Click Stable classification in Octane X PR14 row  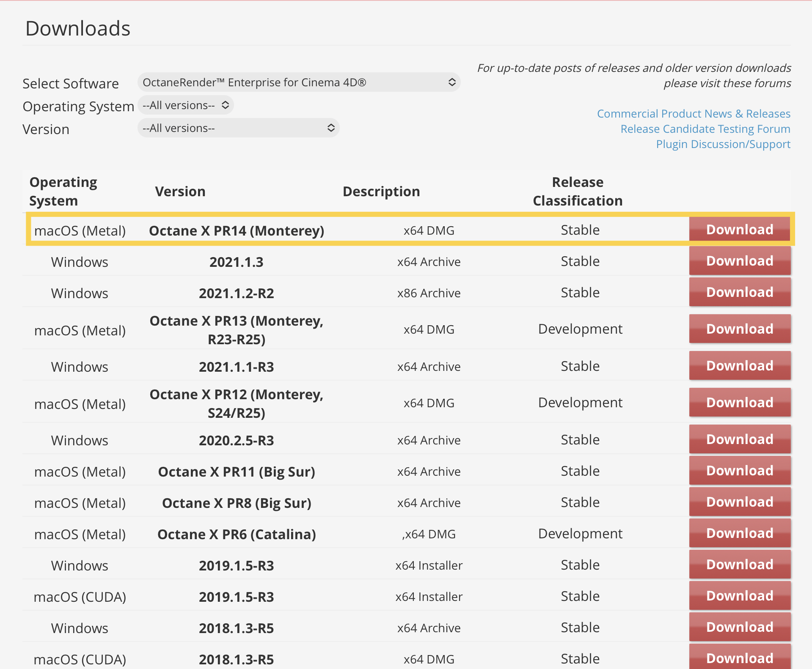580,230
